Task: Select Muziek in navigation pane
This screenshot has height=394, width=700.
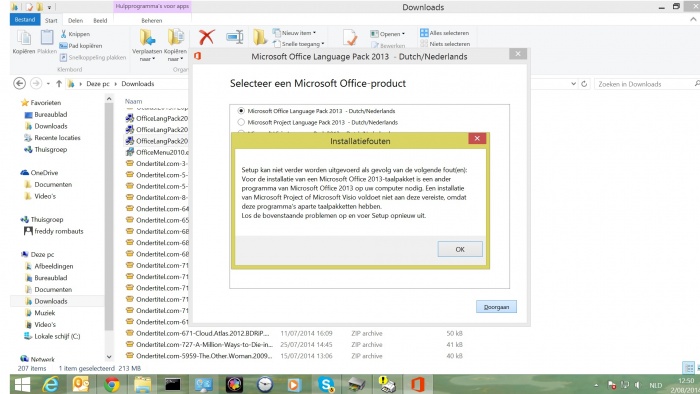Action: (40, 313)
